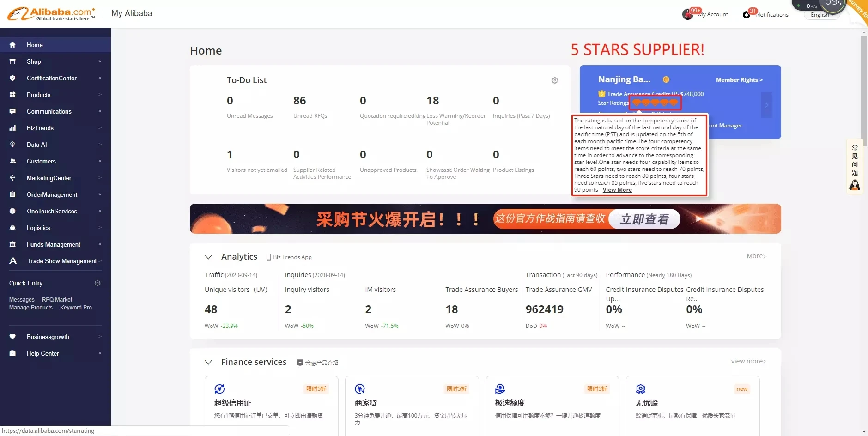Open Trade Show Management menu
The image size is (868, 436).
click(55, 261)
